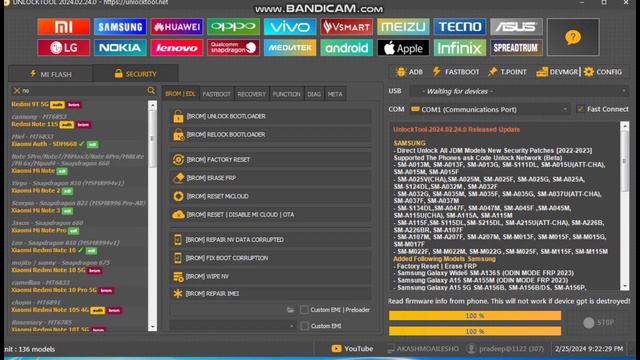Enable the lower Custom EMI checkbox
Screen dimensions: 640x360
304,326
